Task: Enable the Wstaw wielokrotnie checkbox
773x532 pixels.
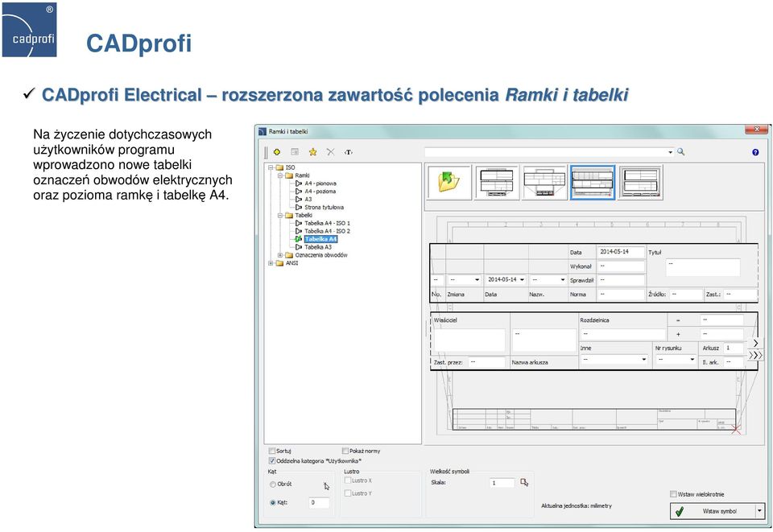Action: tap(673, 494)
